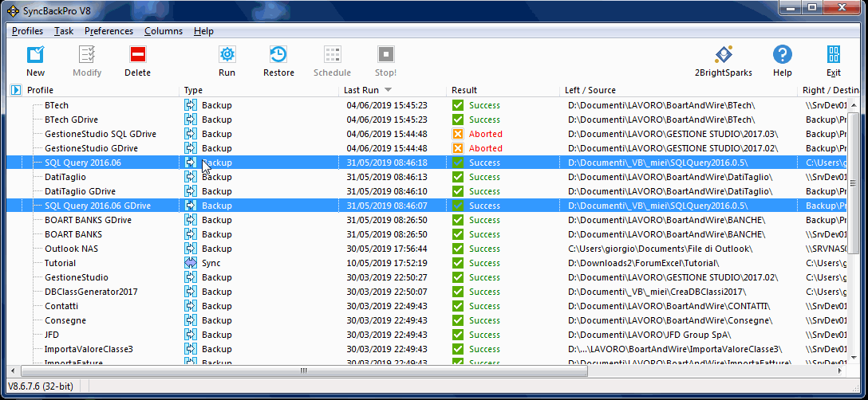The height and width of the screenshot is (400, 868).
Task: Open the Profiles menu
Action: click(x=27, y=31)
